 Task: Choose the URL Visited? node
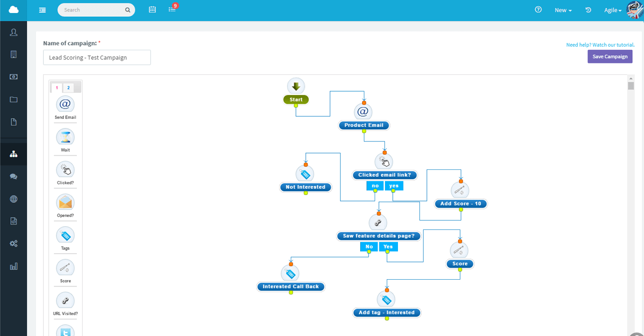point(65,300)
